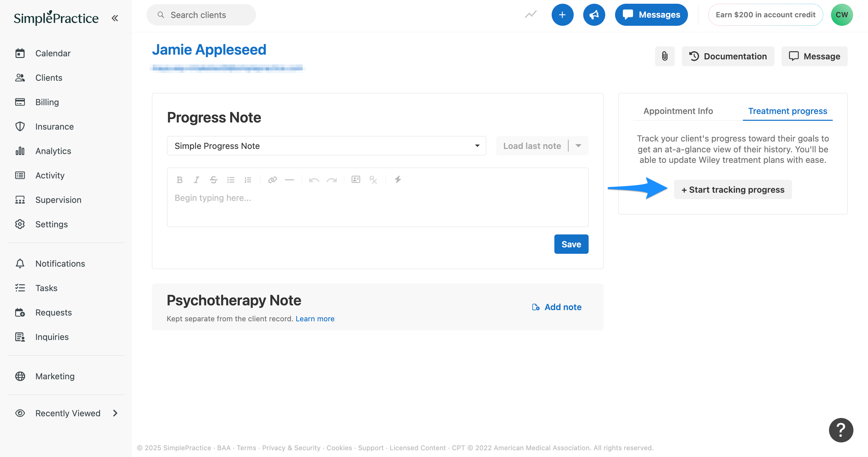Click the client info card icon in toolbar
Viewport: 868px width, 457px height.
(x=356, y=179)
